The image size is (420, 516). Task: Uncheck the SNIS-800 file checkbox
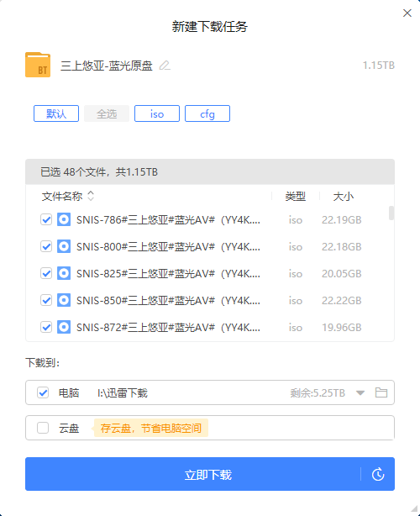46,246
